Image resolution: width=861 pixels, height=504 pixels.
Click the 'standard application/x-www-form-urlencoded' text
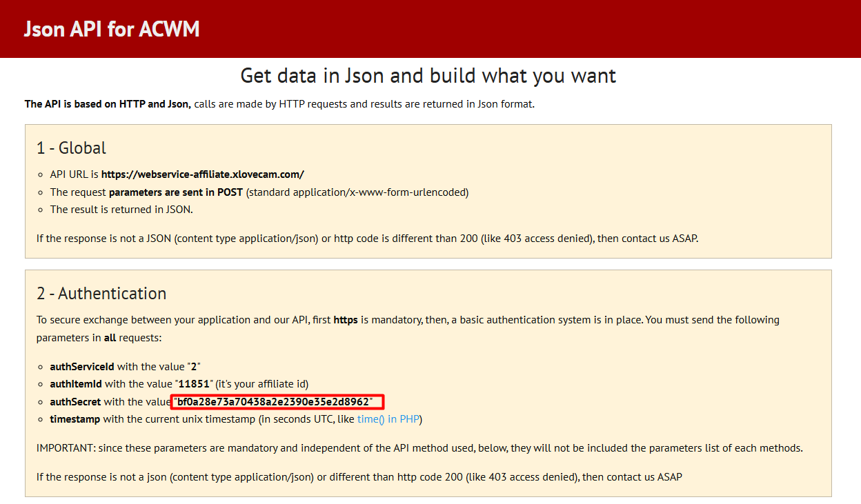coord(357,192)
